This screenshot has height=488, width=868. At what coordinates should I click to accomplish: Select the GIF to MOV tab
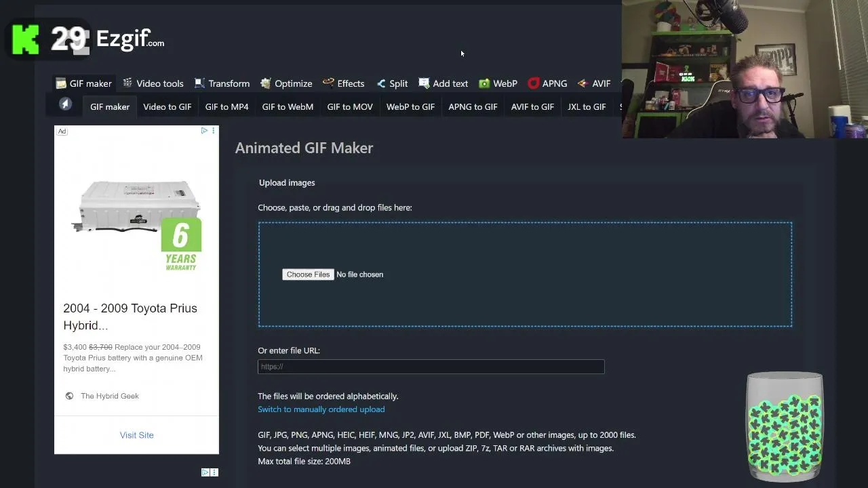(350, 106)
